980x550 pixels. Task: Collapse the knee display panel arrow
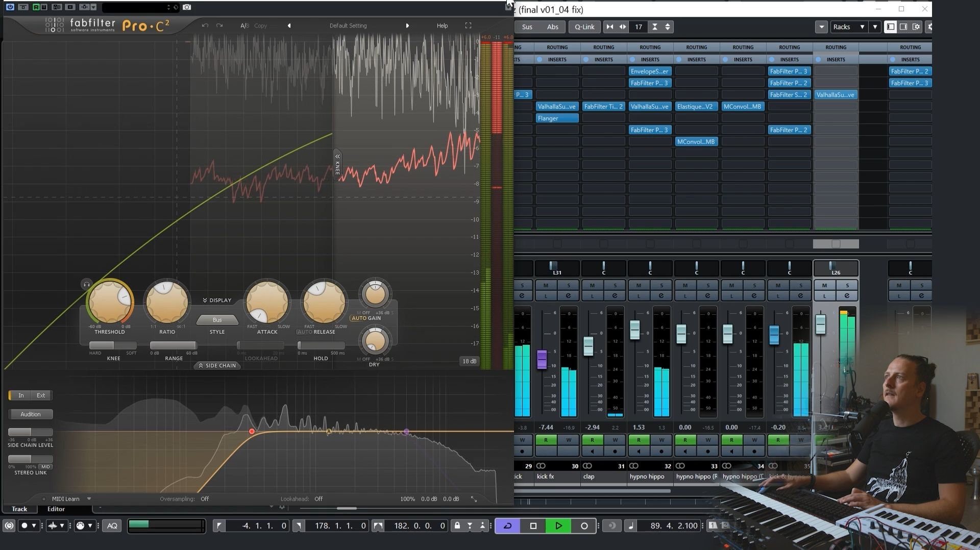pos(337,156)
